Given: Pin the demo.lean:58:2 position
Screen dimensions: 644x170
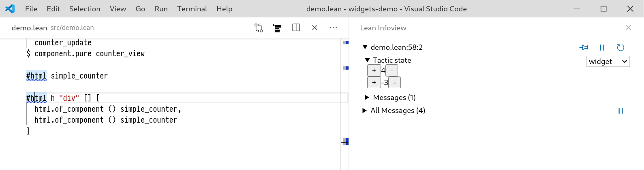Looking at the screenshot, I should (x=584, y=47).
